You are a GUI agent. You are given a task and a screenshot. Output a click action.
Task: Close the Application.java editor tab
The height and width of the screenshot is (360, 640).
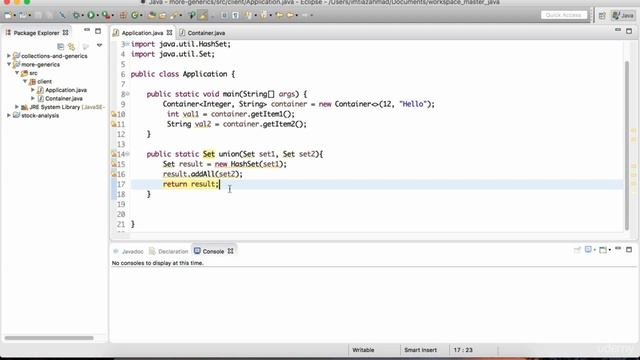[x=169, y=33]
